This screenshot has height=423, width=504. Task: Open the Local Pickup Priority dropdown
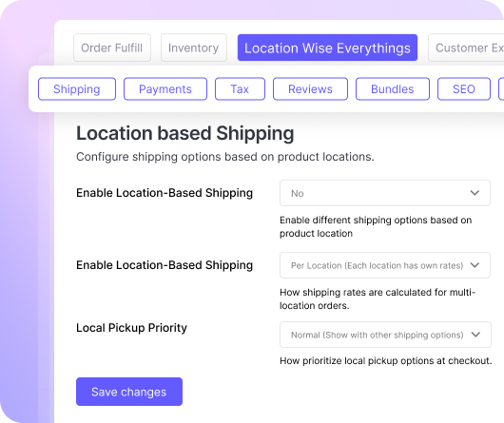coord(385,335)
